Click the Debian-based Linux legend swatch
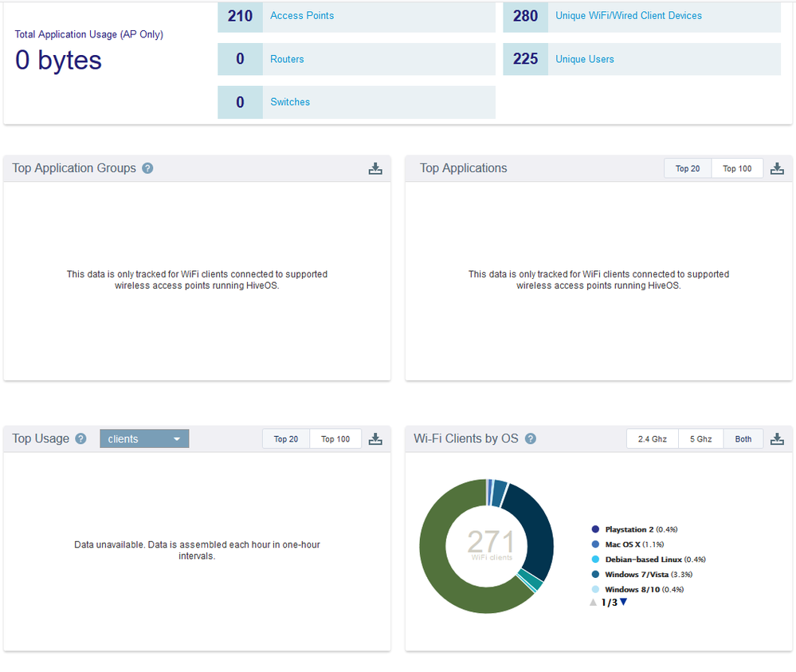The image size is (796, 672). click(595, 560)
